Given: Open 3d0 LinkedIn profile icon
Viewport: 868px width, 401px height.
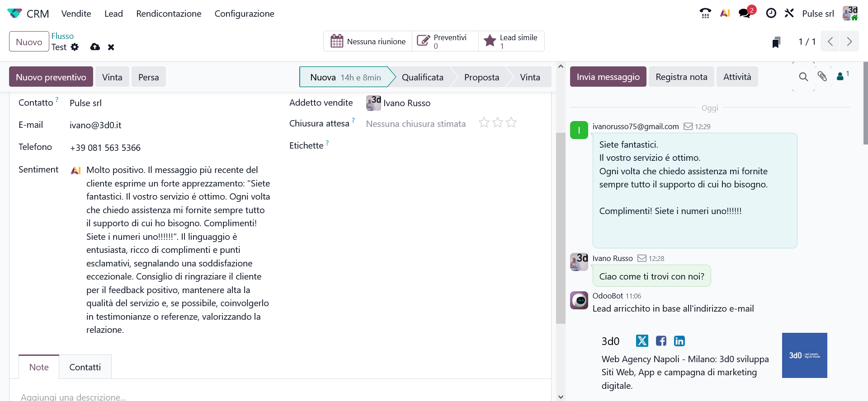Looking at the screenshot, I should click(679, 341).
